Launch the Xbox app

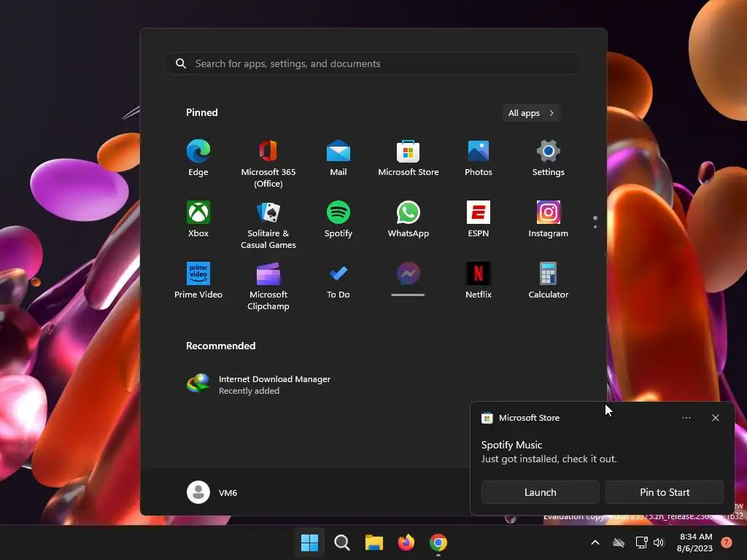point(198,219)
